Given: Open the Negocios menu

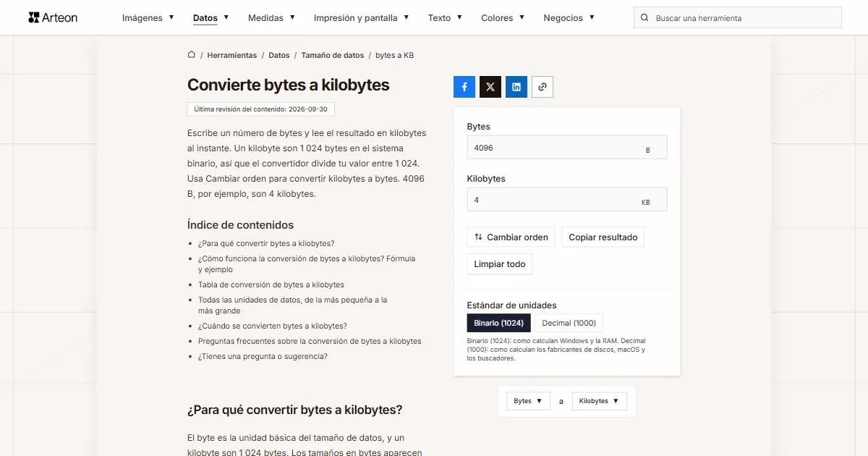Looking at the screenshot, I should [x=569, y=18].
